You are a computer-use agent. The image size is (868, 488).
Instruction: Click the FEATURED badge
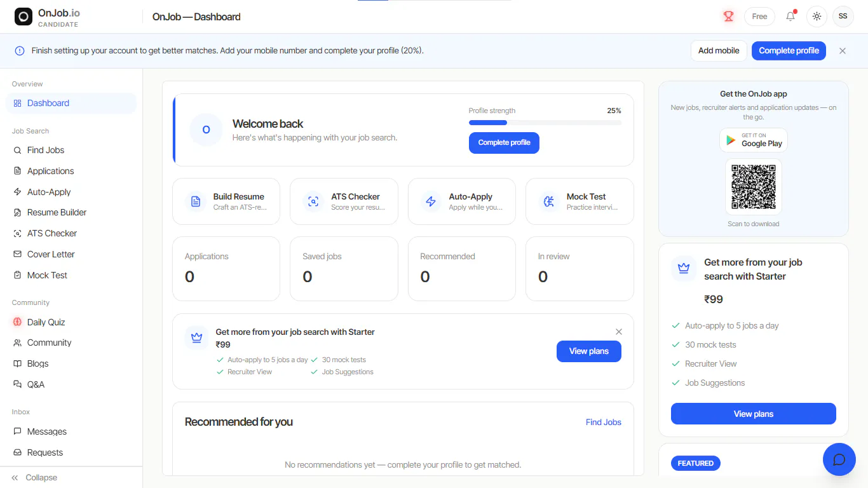point(696,463)
